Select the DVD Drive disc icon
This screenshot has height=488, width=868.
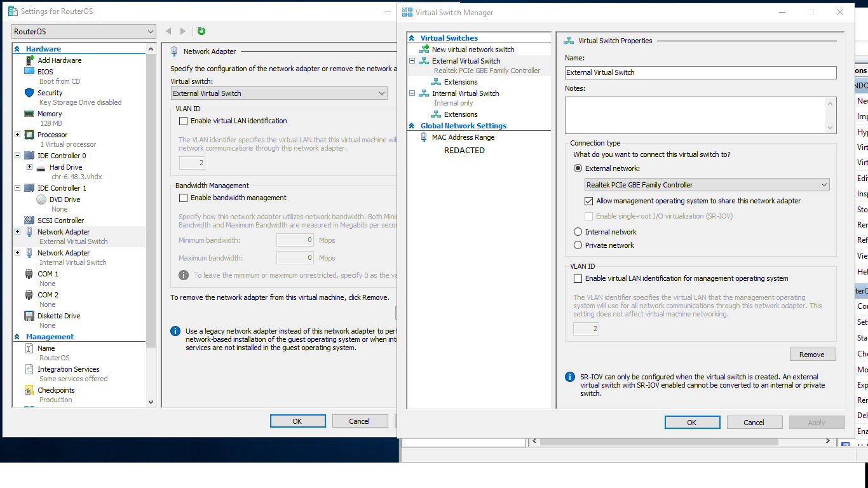41,200
